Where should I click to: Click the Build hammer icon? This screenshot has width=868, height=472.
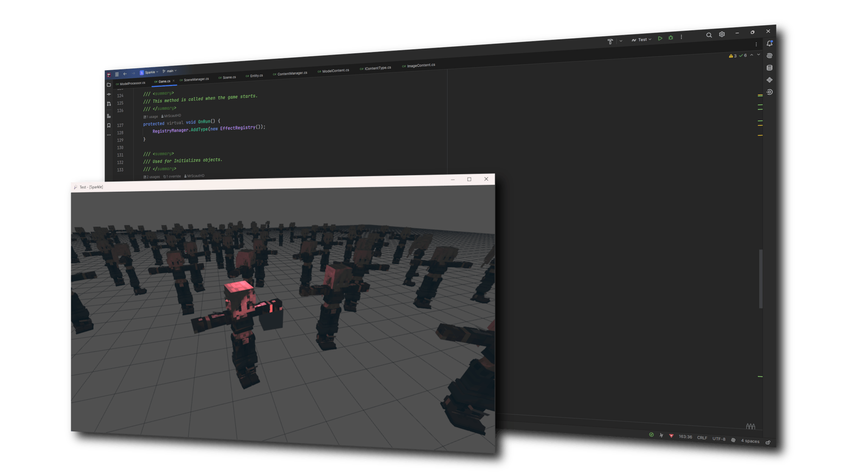(610, 41)
